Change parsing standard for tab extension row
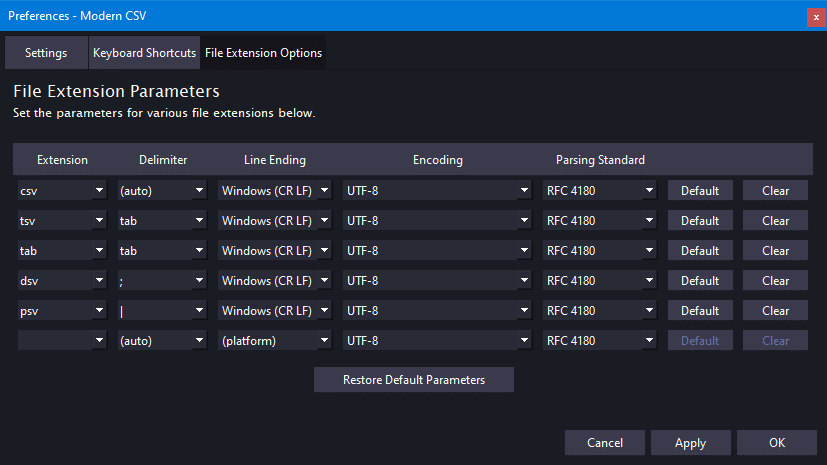The width and height of the screenshot is (827, 465). point(600,250)
